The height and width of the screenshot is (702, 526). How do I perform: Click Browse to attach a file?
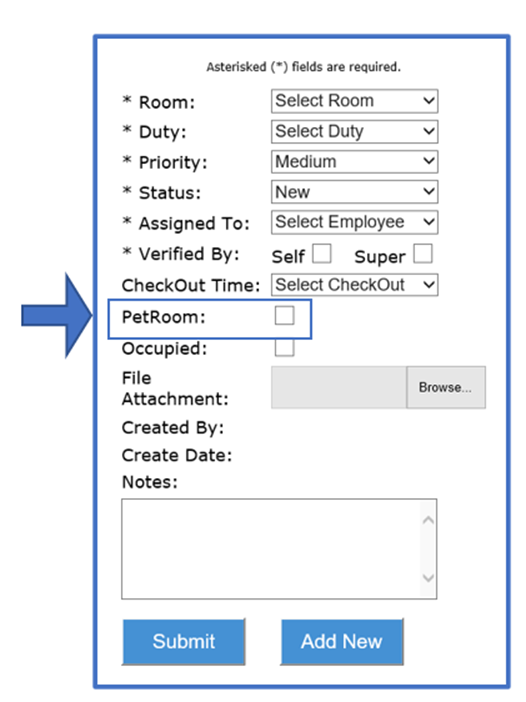tap(446, 387)
